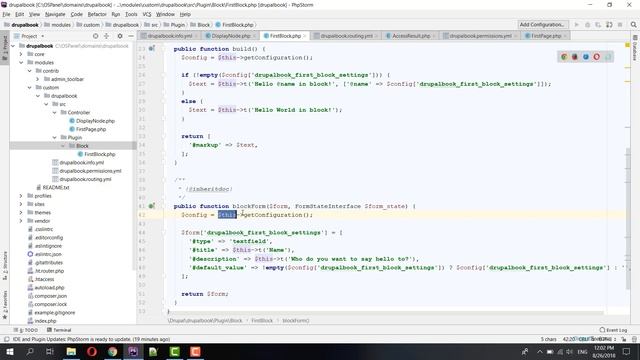The image size is (640, 360).
Task: Collapse the Controller folder
Action: click(x=54, y=112)
